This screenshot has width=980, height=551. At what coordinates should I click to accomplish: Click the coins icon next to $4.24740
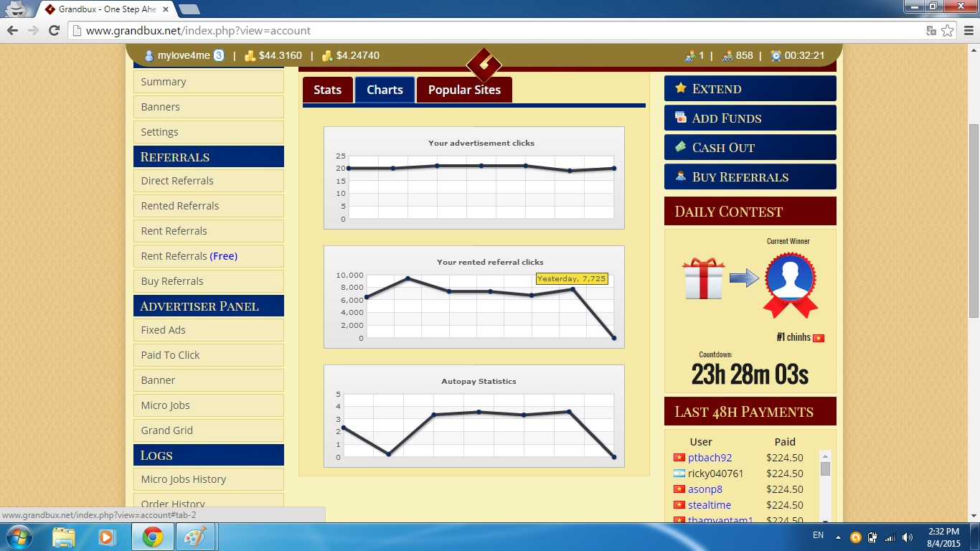point(327,56)
